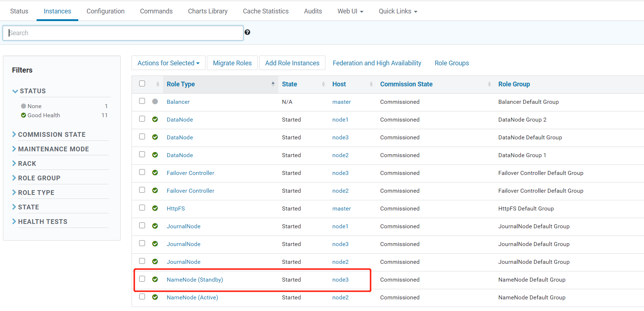The height and width of the screenshot is (311, 644).
Task: Check the DataNode Group 2 row checkbox
Action: click(x=142, y=119)
